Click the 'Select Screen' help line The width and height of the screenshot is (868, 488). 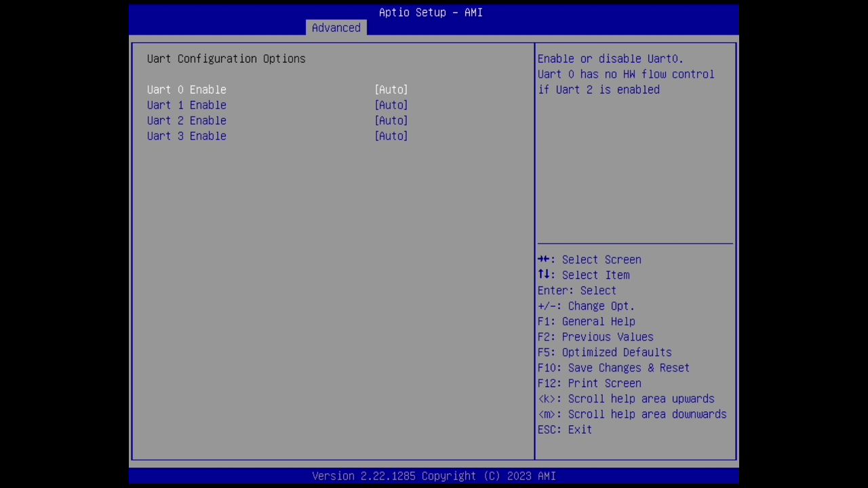click(x=589, y=260)
